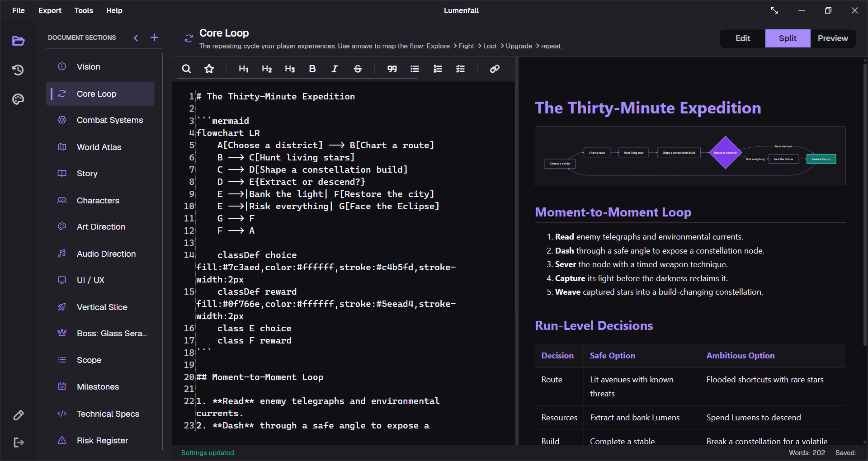Toggle italic formatting
This screenshot has width=868, height=461.
pos(335,69)
